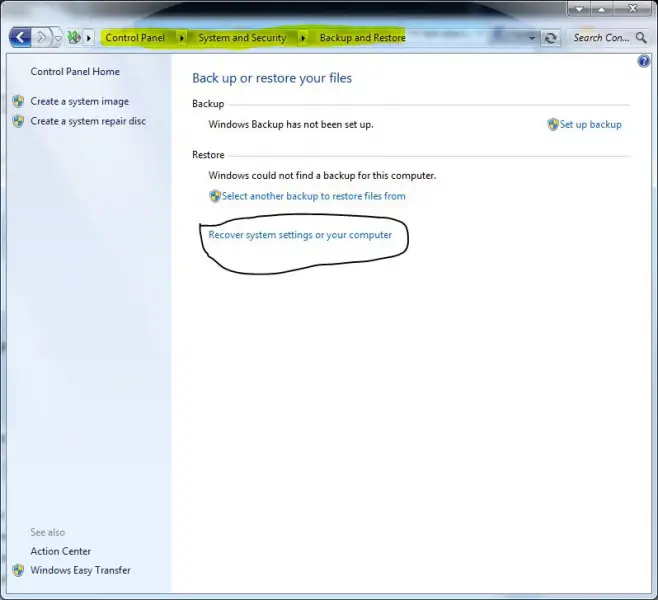Open the address bar history dropdown
This screenshot has height=600, width=658.
pos(532,38)
